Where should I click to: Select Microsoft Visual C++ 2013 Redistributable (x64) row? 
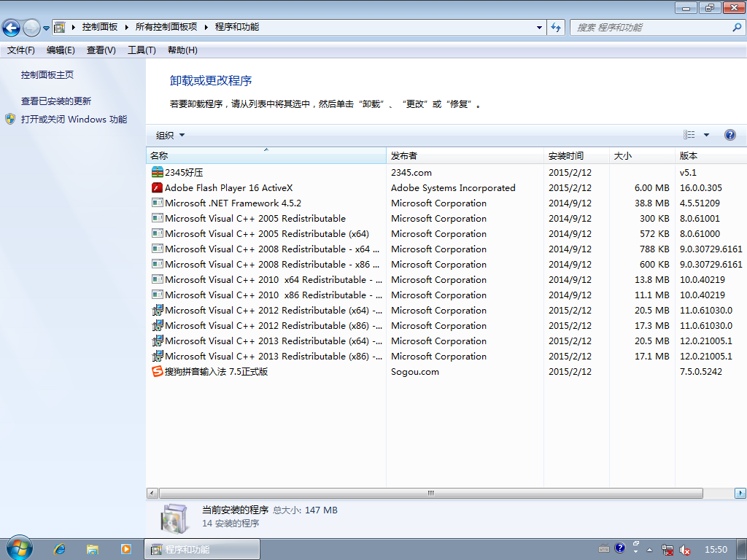click(446, 341)
